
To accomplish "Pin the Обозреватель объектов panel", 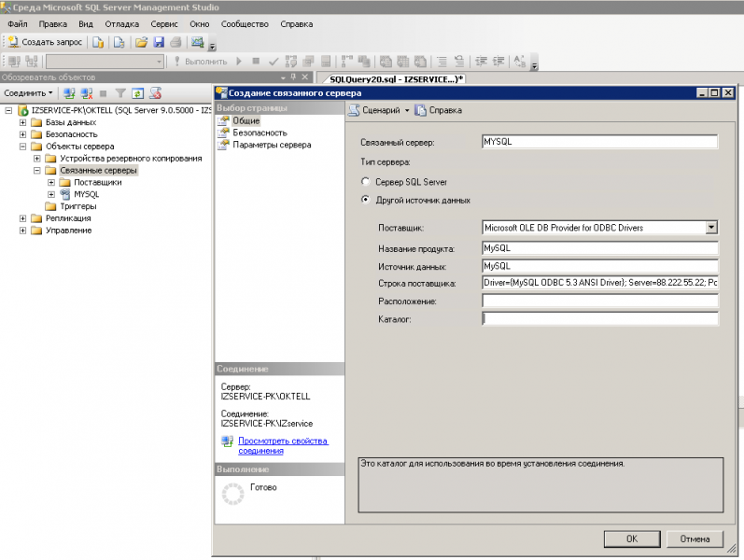I will coord(294,77).
